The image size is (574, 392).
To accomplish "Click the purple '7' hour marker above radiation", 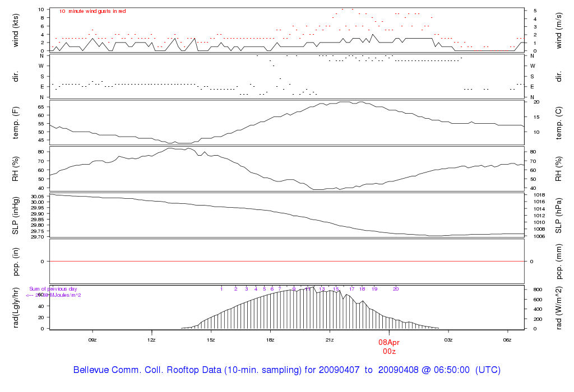I will [280, 289].
